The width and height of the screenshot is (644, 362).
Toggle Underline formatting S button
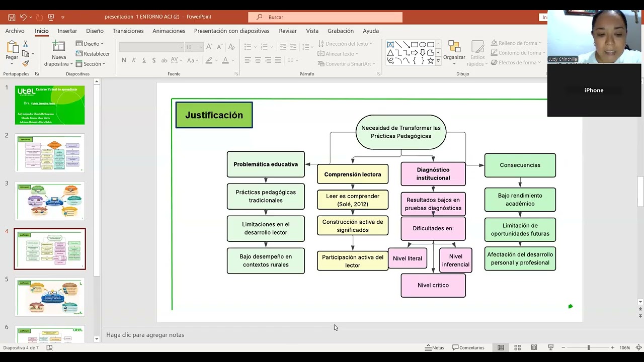point(144,60)
